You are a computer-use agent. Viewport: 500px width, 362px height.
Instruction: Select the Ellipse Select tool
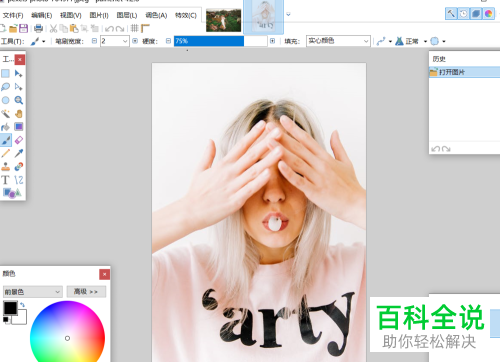(x=5, y=100)
